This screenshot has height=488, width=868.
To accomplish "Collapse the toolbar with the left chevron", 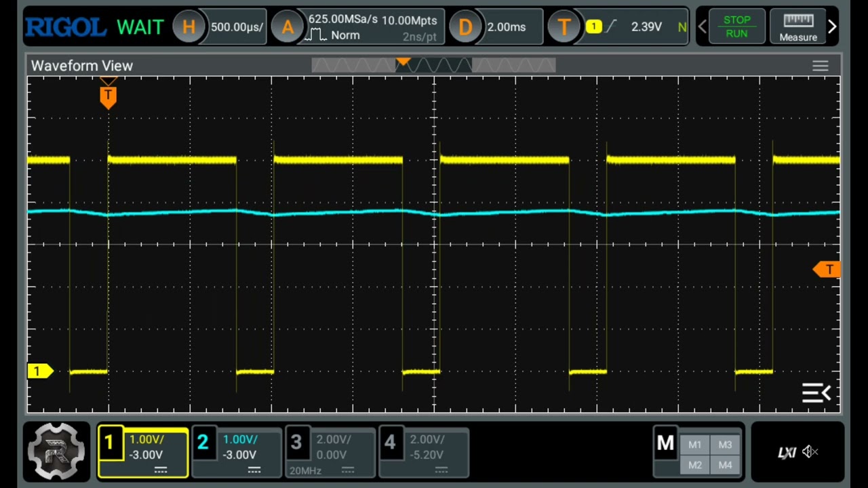I will (703, 26).
